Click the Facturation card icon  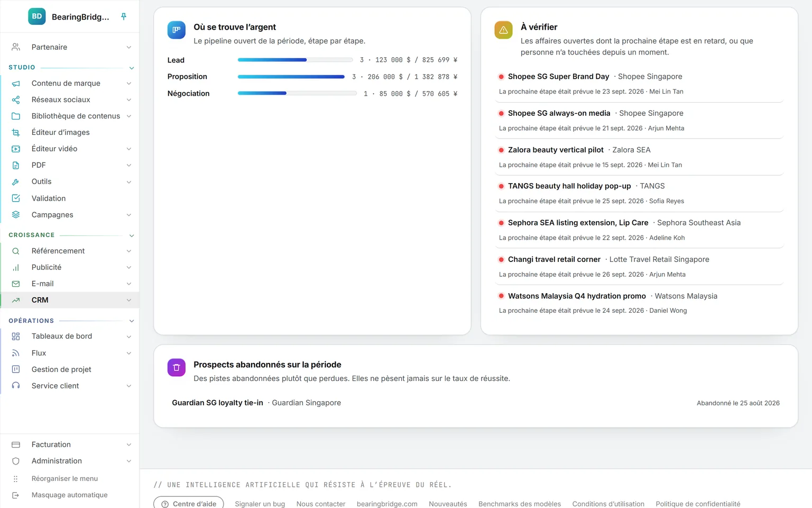point(16,444)
